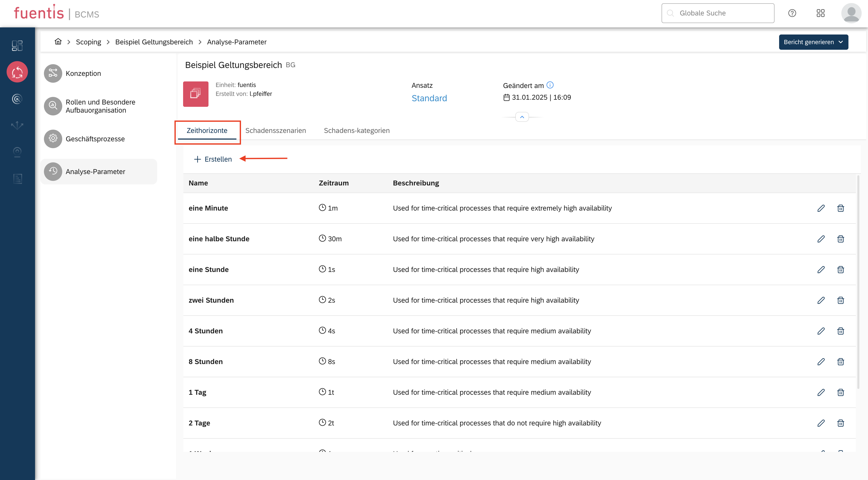Click 'Erstellen' to add a time horizon
The width and height of the screenshot is (868, 480).
pos(213,159)
